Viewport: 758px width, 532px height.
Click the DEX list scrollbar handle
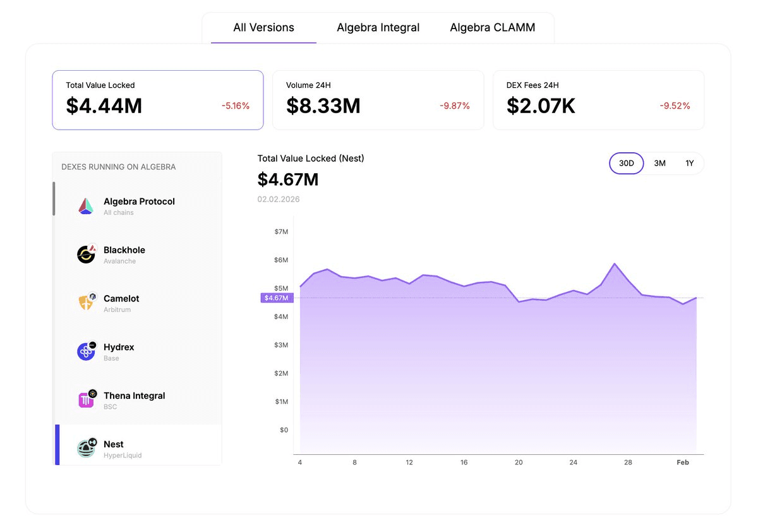pos(54,198)
